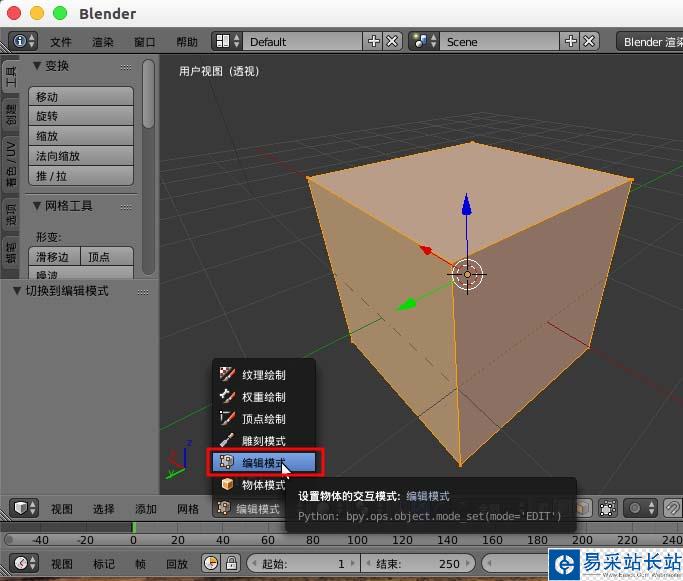This screenshot has height=581, width=683.
Task: Open the 帧 menu in timeline
Action: point(140,564)
